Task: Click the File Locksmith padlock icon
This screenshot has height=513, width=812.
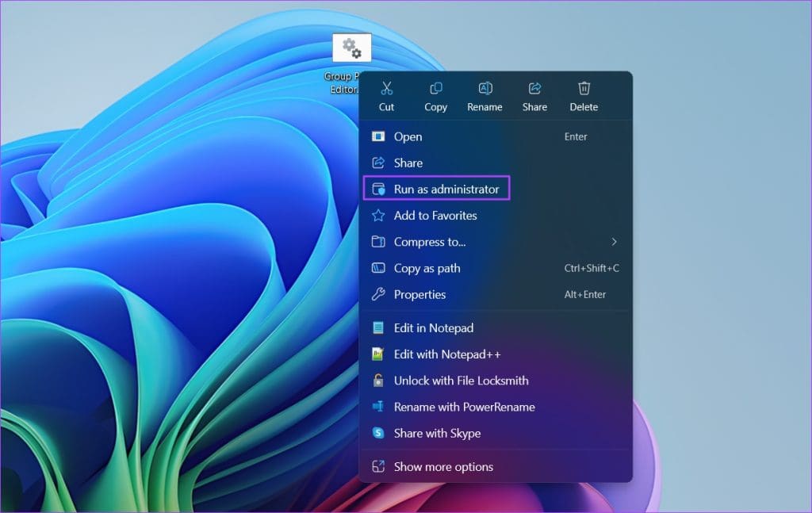Action: pyautogui.click(x=380, y=381)
